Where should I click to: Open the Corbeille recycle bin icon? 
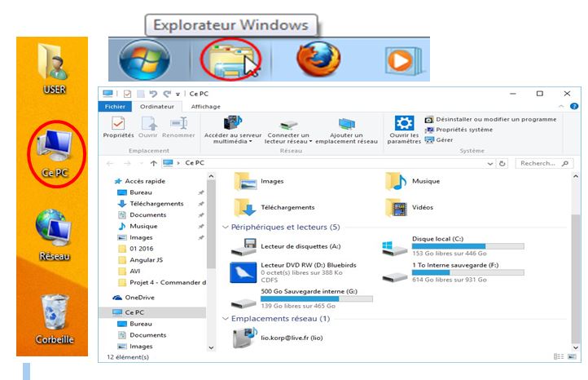pyautogui.click(x=55, y=320)
